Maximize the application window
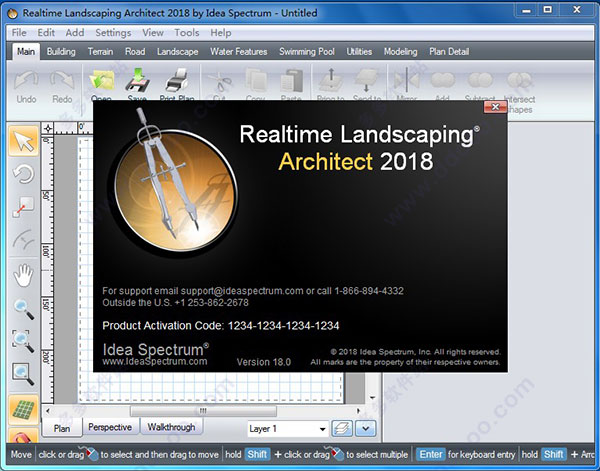600x471 pixels. click(548, 10)
